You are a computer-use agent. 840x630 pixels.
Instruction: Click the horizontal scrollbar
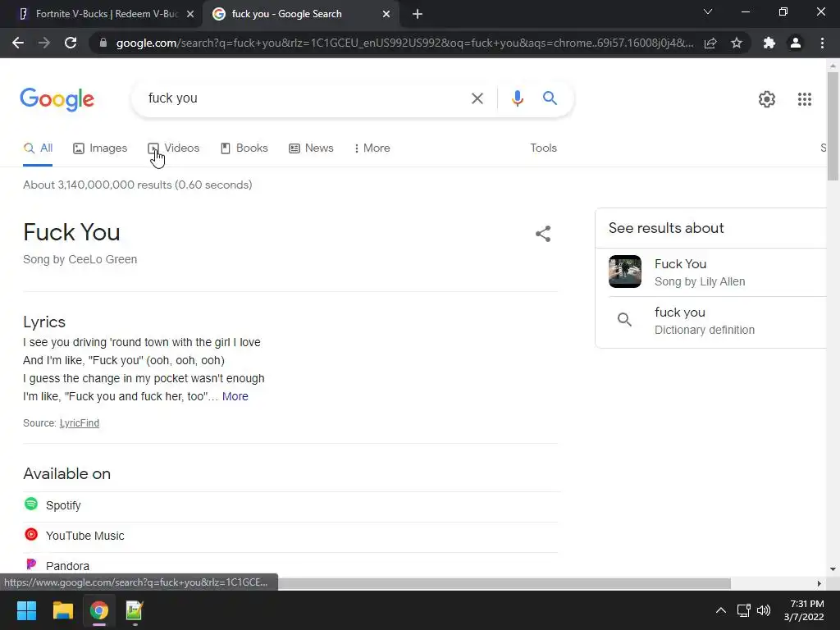click(x=504, y=583)
